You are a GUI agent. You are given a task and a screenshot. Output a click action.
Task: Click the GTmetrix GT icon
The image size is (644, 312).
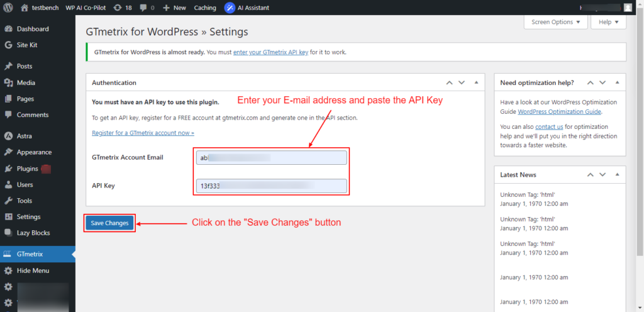8,254
